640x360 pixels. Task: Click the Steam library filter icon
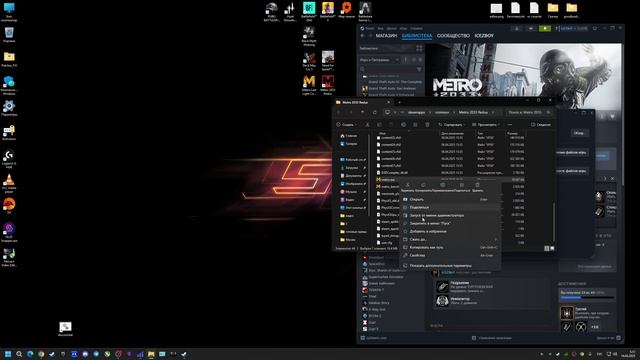(419, 69)
